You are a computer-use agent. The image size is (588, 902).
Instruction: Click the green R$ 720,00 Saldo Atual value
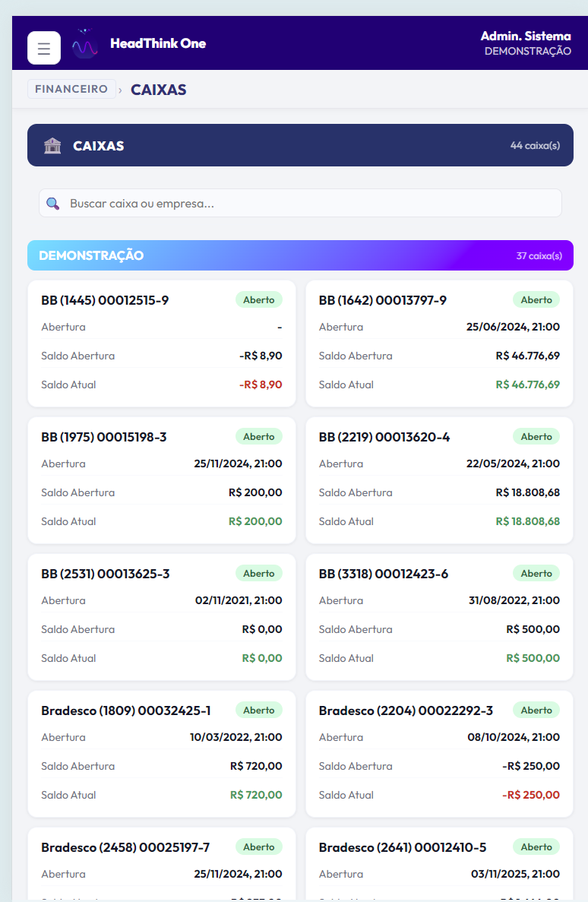pyautogui.click(x=256, y=796)
